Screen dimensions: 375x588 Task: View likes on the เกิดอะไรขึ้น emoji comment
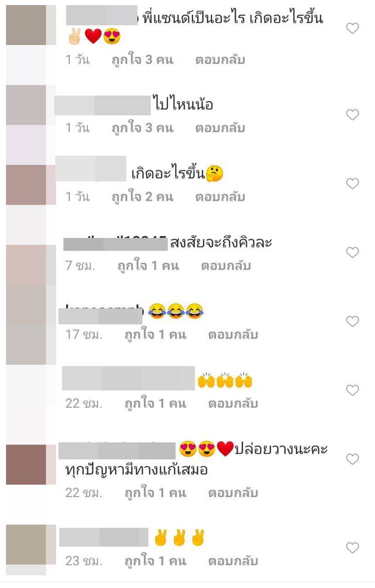click(142, 197)
